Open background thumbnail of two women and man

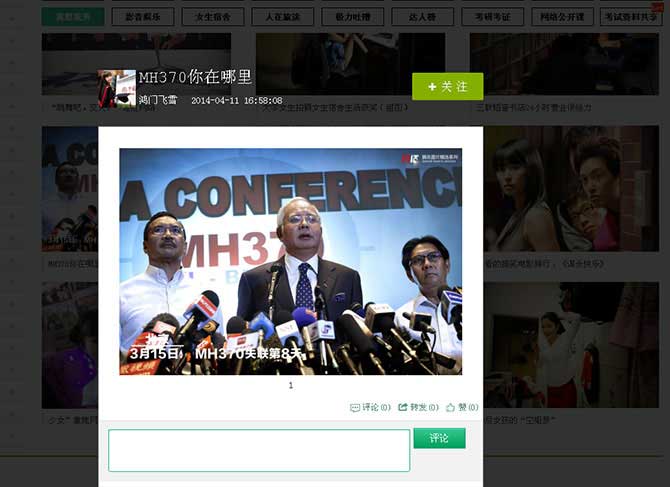(571, 188)
